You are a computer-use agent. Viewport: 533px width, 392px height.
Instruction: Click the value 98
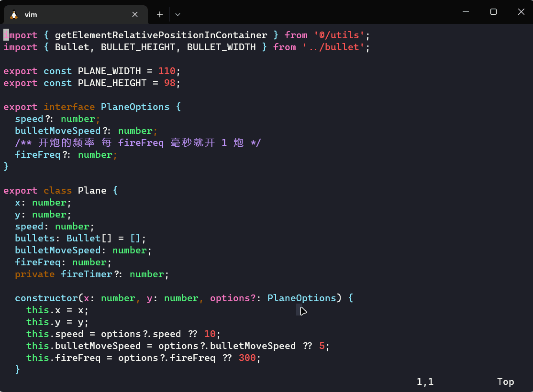click(x=170, y=83)
